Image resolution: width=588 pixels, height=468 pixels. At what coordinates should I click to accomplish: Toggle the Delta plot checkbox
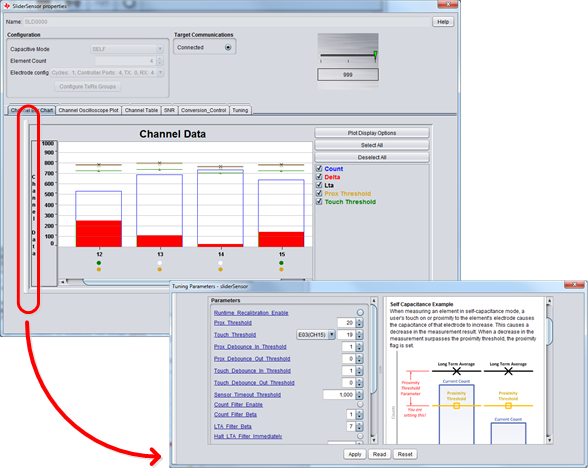point(319,177)
